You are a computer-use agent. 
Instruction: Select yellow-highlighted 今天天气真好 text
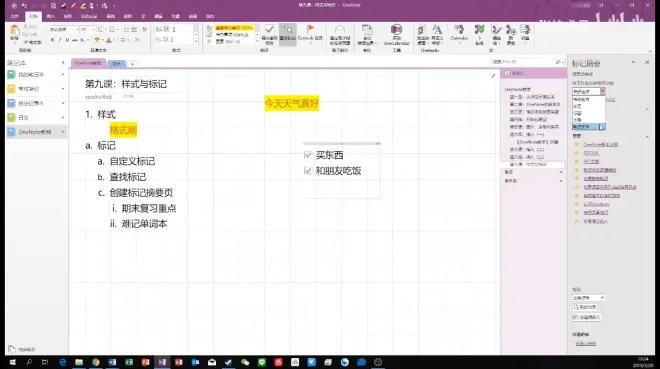click(x=292, y=104)
